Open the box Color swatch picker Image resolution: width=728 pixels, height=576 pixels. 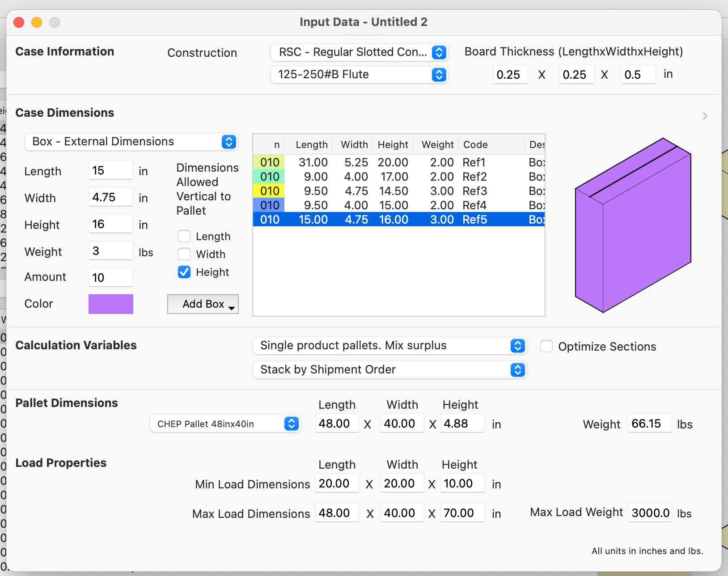[110, 304]
